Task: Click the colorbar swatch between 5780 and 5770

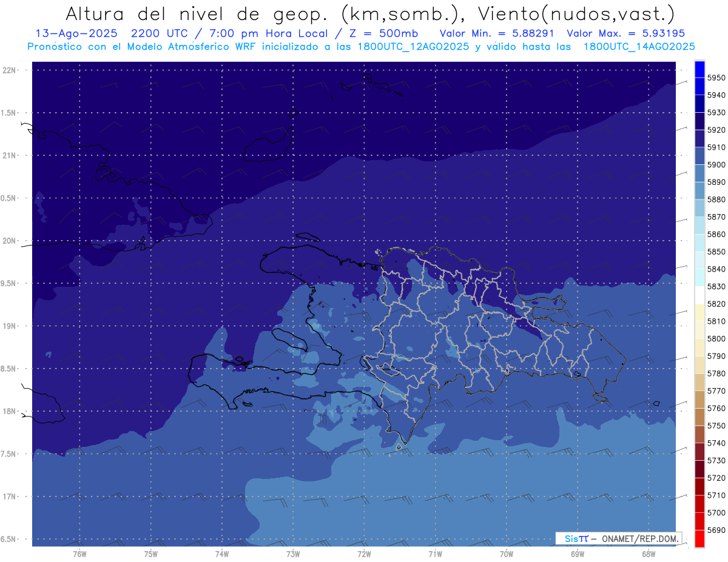Action: pyautogui.click(x=699, y=382)
